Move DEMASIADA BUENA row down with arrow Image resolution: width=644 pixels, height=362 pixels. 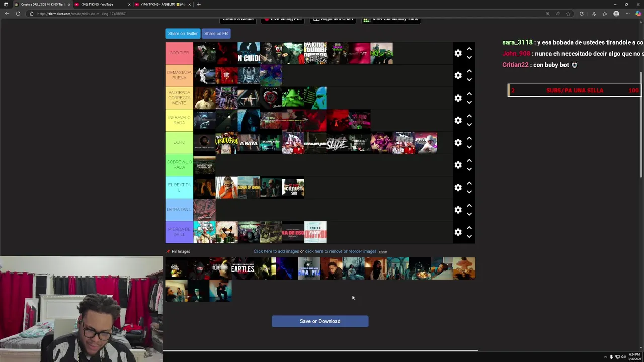coord(469,79)
